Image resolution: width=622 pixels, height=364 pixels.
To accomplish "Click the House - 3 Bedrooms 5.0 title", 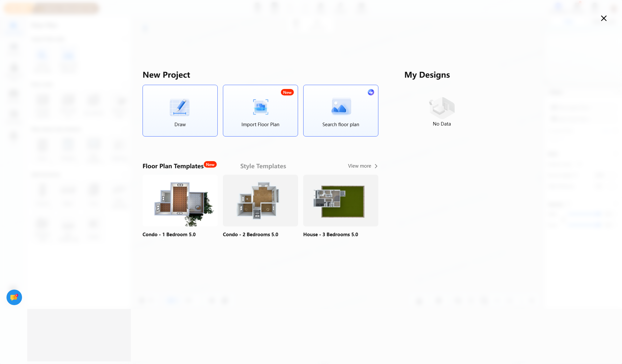I will point(330,235).
